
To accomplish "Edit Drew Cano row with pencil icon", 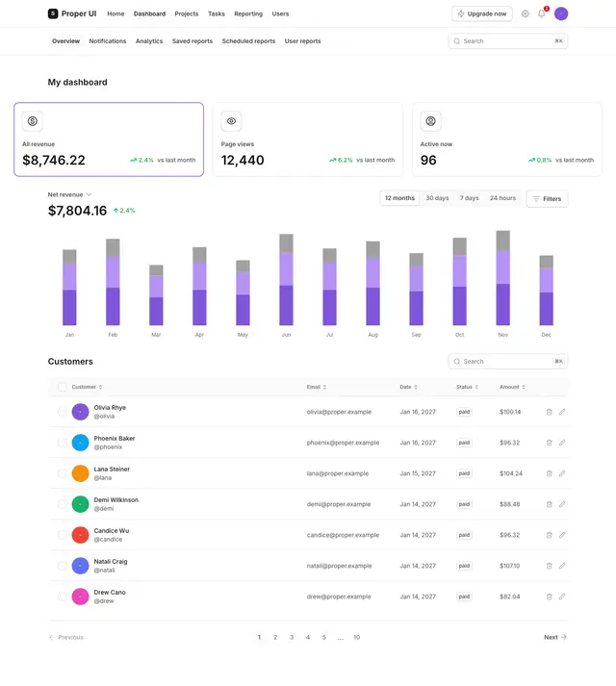I will pyautogui.click(x=562, y=597).
